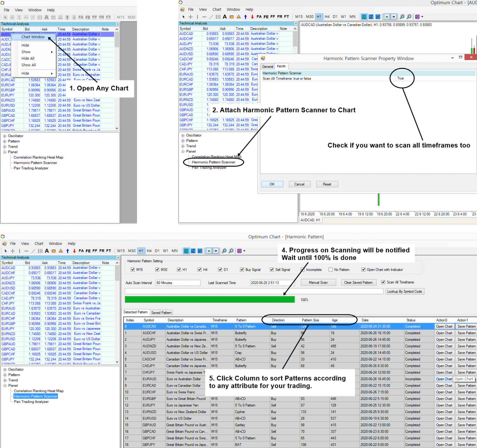This screenshot has height=448, width=477.
Task: Click the Auto Scan Interval input field
Action: click(177, 283)
